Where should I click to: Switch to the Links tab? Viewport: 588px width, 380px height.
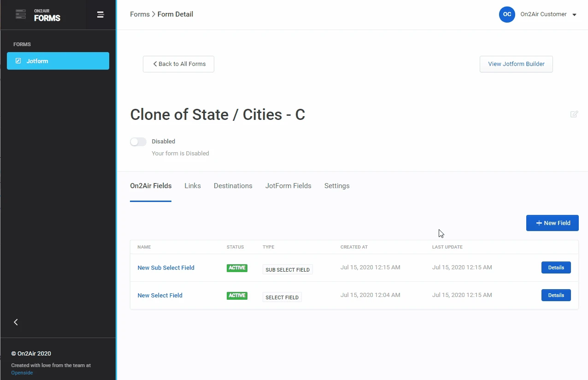click(193, 186)
